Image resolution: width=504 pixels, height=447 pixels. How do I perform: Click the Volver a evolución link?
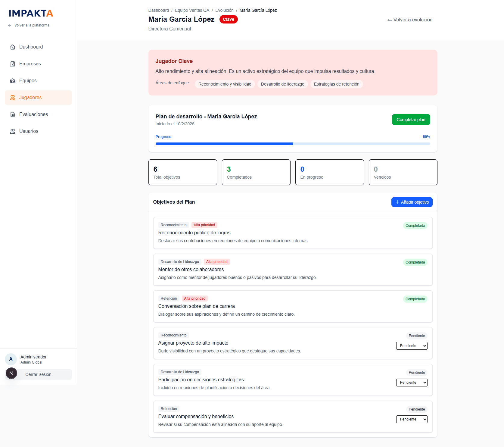tap(410, 20)
